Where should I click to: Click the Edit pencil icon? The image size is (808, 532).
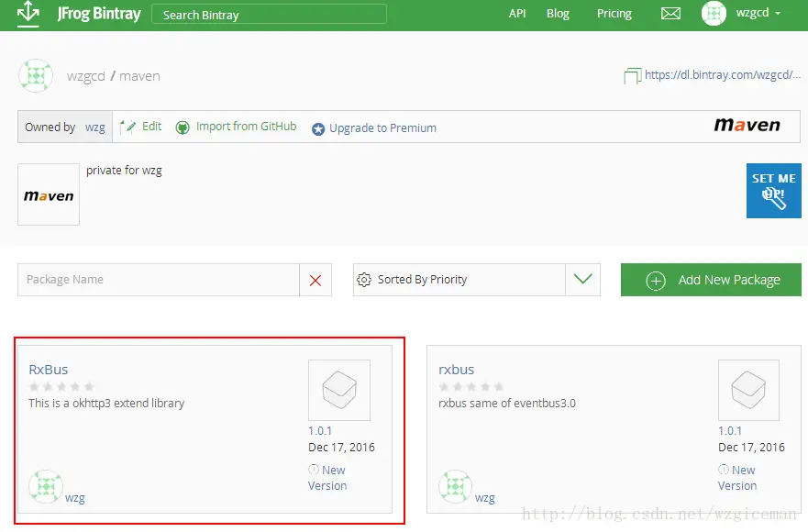127,127
